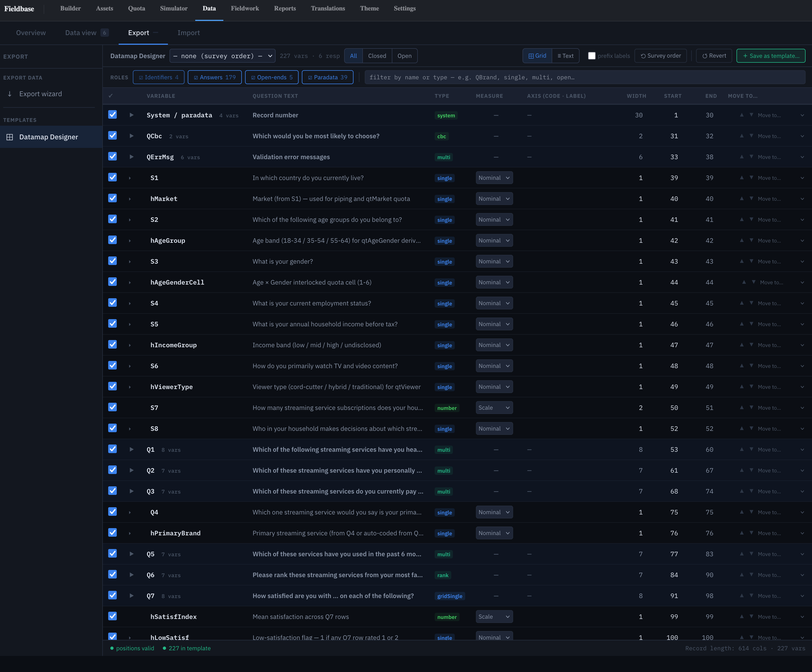Screen dimensions: 812x672
Task: Open the Scale measure dropdown for S7
Action: [494, 407]
